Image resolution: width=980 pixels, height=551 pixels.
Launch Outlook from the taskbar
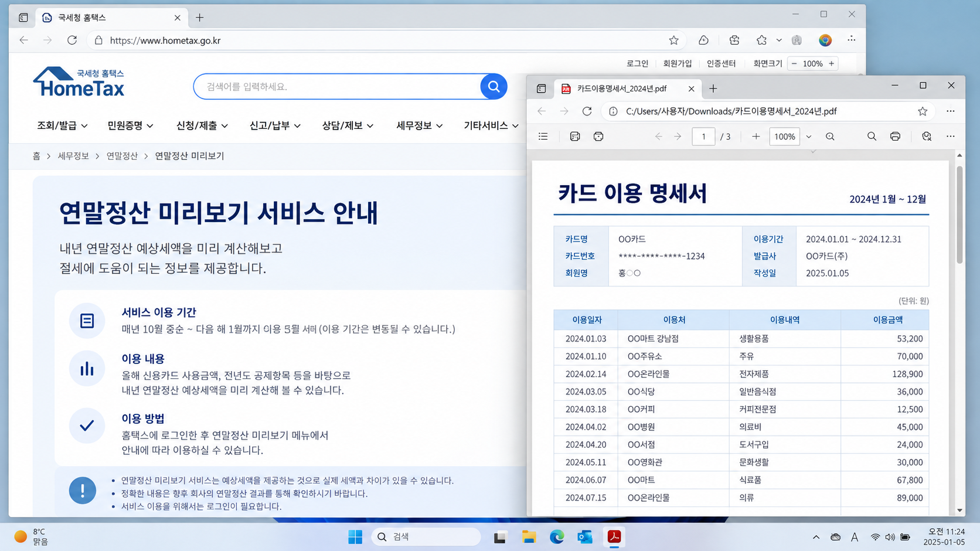pos(585,537)
